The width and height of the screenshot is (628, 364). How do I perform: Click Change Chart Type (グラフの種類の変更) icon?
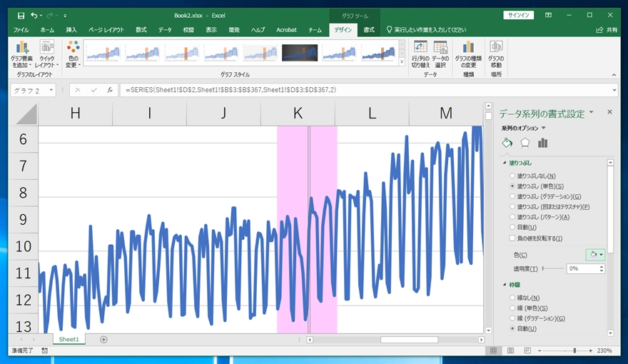[468, 54]
